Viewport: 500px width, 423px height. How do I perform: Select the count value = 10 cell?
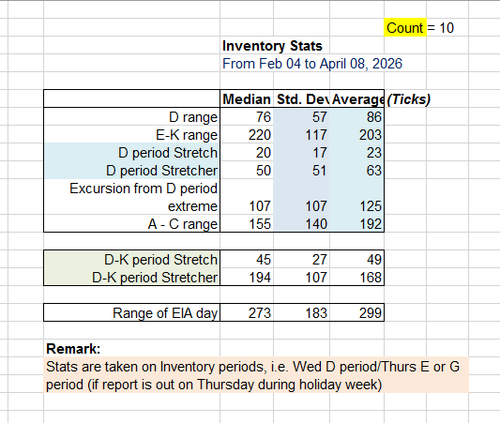pos(440,28)
